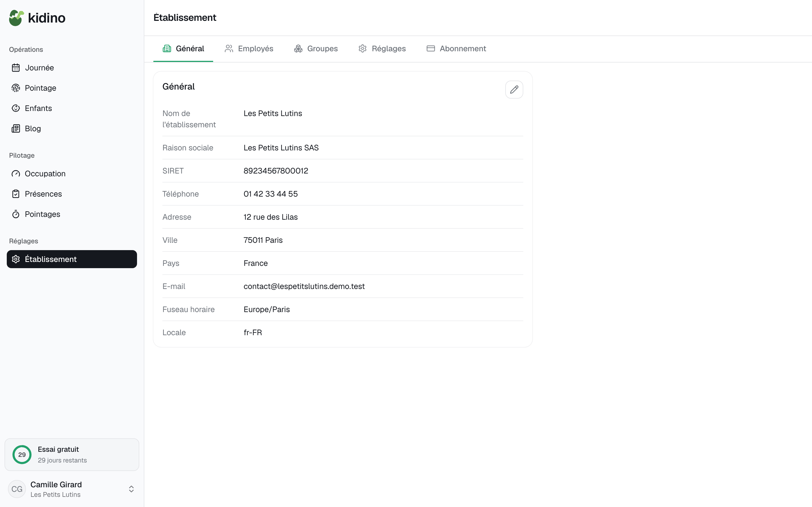Expand the Camille Girard account switcher chevron
The width and height of the screenshot is (812, 507).
pyautogui.click(x=131, y=489)
